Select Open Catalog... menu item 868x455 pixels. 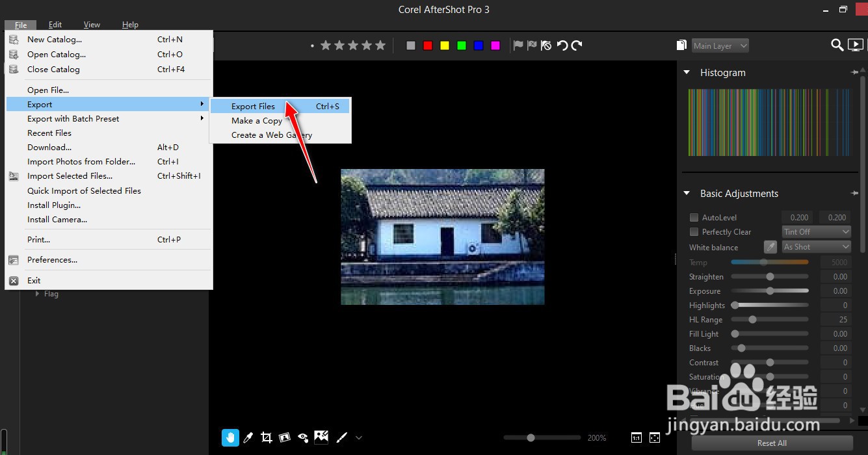coord(109,55)
